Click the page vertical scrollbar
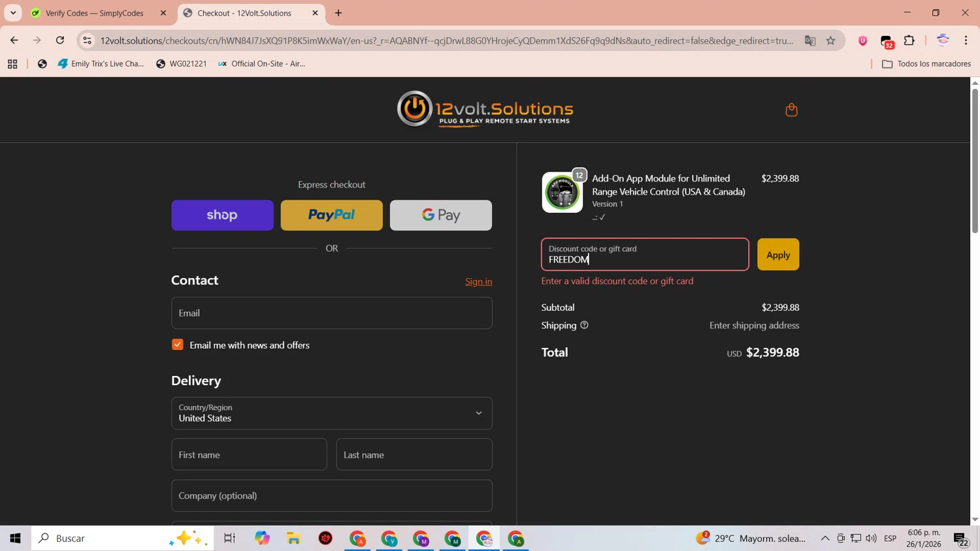 (975, 160)
